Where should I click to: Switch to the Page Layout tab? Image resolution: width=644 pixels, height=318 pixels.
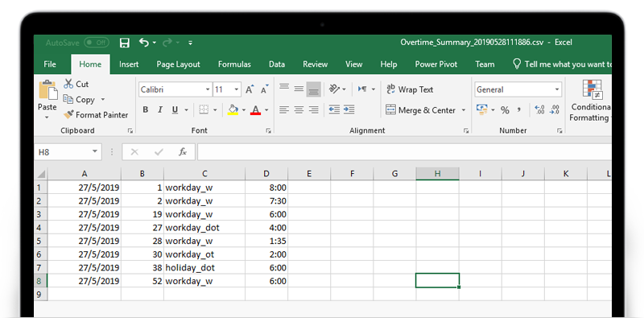tap(178, 64)
